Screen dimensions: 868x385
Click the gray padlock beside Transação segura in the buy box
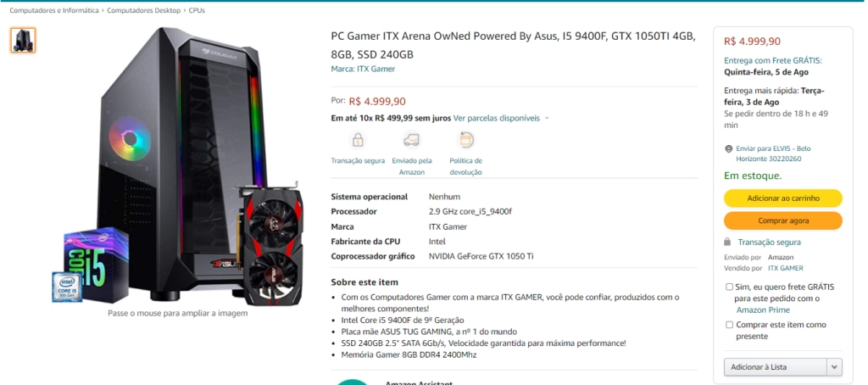tap(727, 242)
